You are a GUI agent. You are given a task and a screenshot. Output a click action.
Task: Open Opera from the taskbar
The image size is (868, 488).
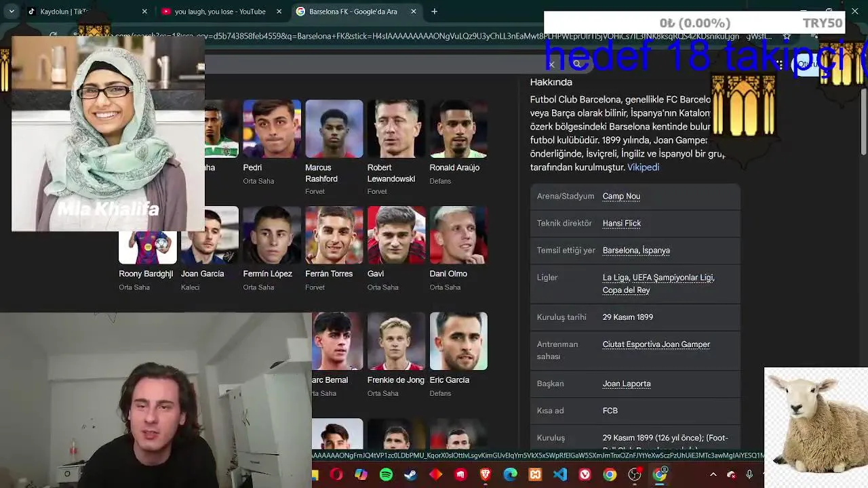(x=336, y=475)
